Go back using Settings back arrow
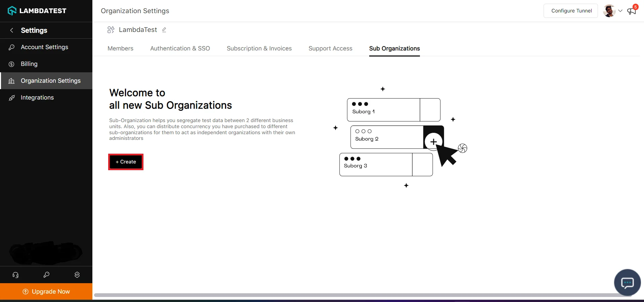644x302 pixels. coord(12,30)
